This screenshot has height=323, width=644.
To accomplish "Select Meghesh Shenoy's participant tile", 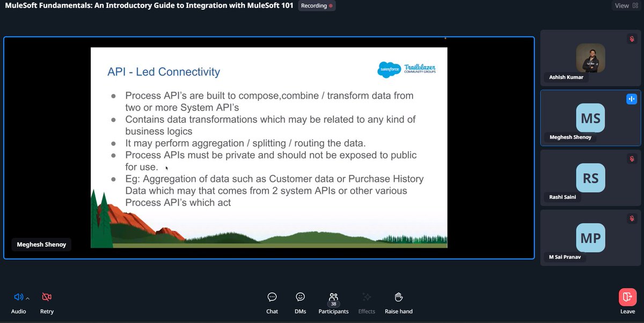I will tap(590, 118).
